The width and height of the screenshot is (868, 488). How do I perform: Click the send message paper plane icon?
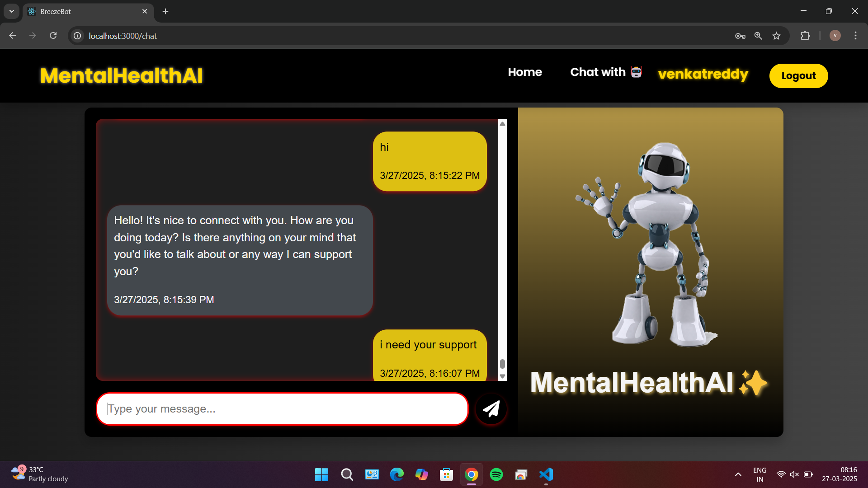pos(491,409)
